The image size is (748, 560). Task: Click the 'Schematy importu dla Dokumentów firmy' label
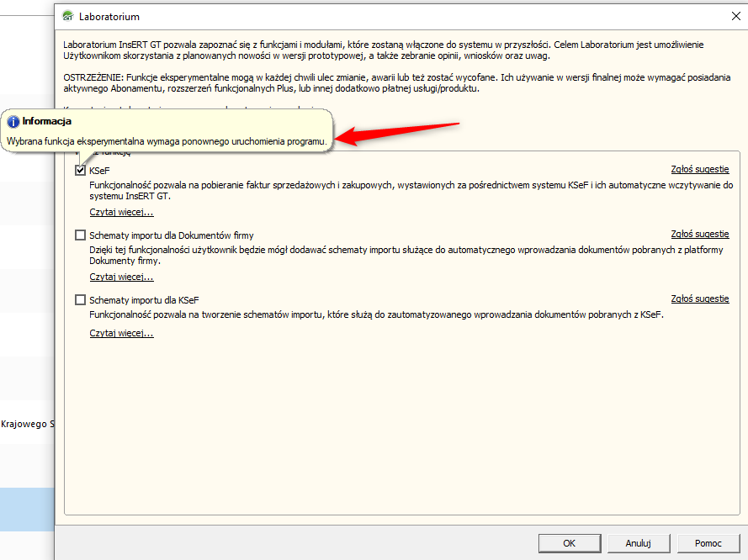pyautogui.click(x=172, y=235)
